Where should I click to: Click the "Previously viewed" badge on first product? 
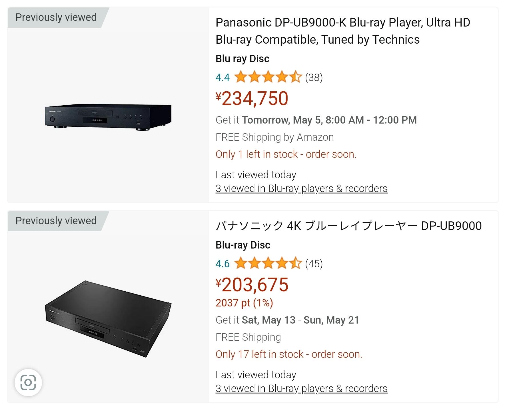coord(56,17)
